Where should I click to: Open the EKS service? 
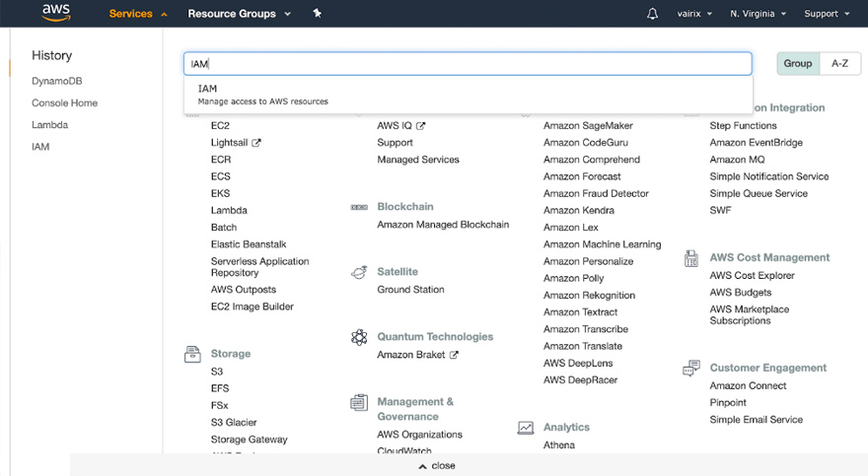220,193
